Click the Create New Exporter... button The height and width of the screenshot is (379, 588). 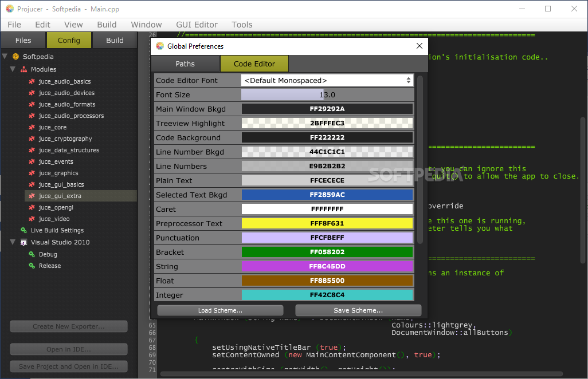[69, 326]
